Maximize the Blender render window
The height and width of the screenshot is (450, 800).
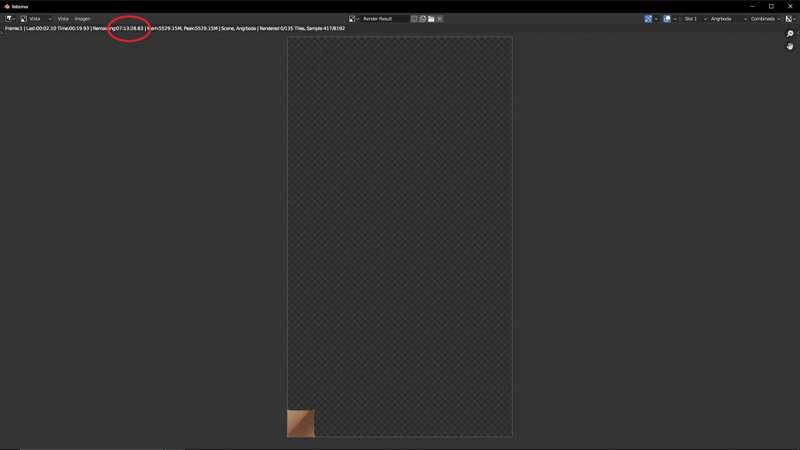pos(771,7)
